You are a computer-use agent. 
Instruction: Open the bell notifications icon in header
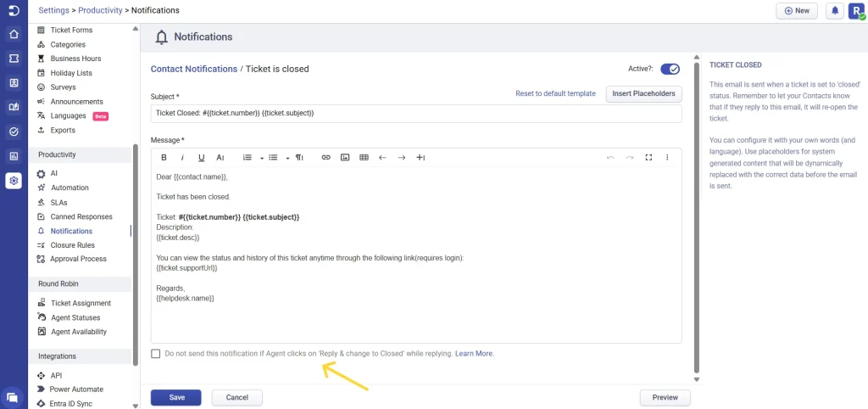[835, 10]
